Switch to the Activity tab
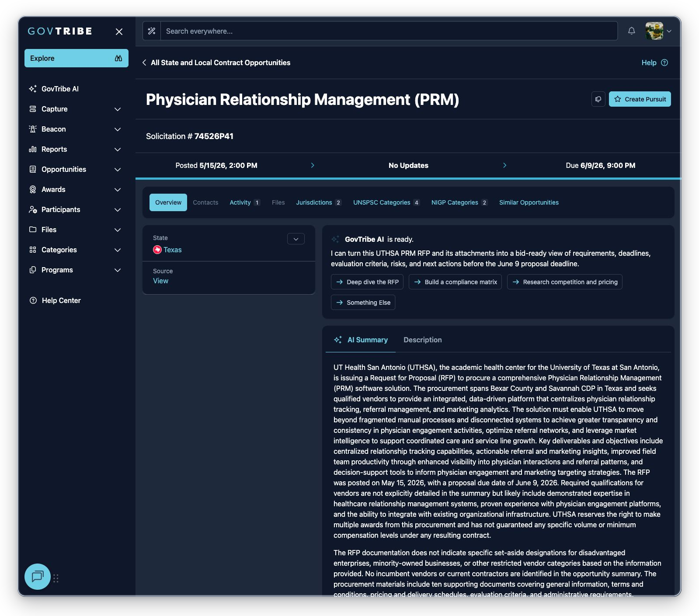Viewport: 699px width, 616px height. [245, 202]
